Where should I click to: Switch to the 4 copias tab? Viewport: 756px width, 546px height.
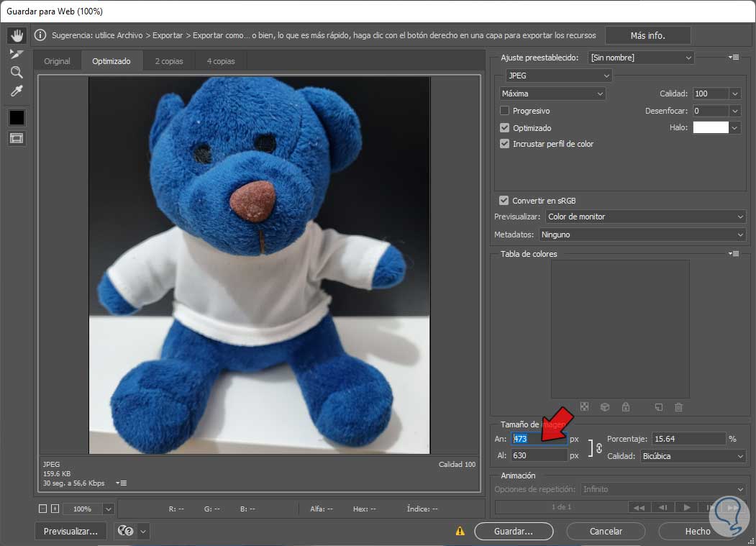220,61
